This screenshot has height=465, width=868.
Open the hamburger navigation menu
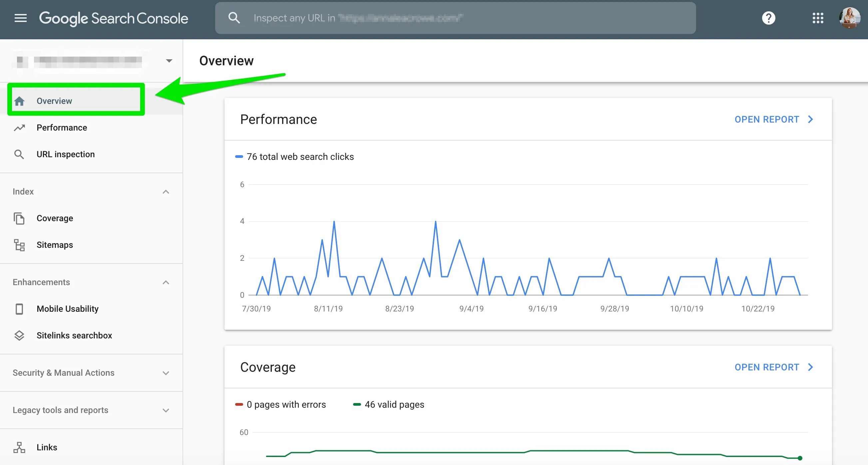(21, 18)
